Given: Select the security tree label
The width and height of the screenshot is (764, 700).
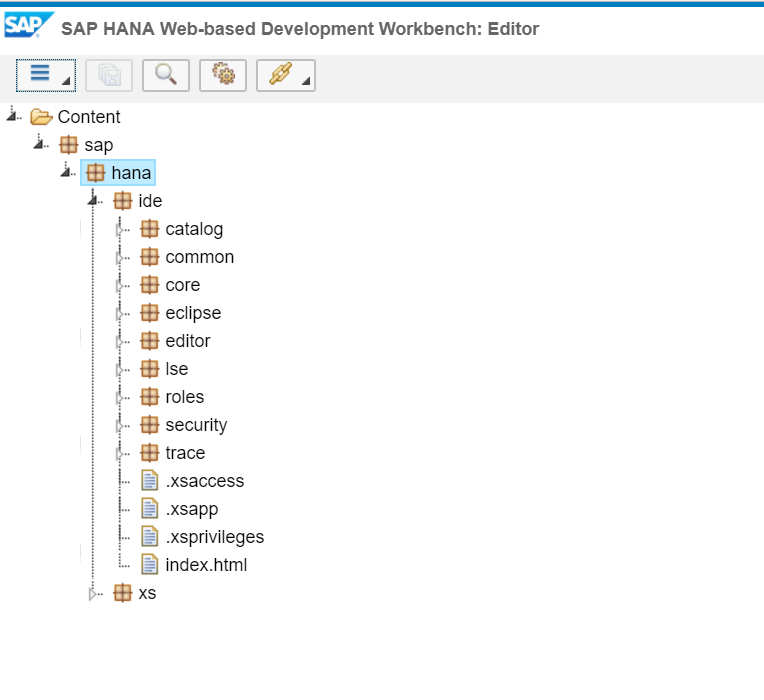Looking at the screenshot, I should coord(196,425).
